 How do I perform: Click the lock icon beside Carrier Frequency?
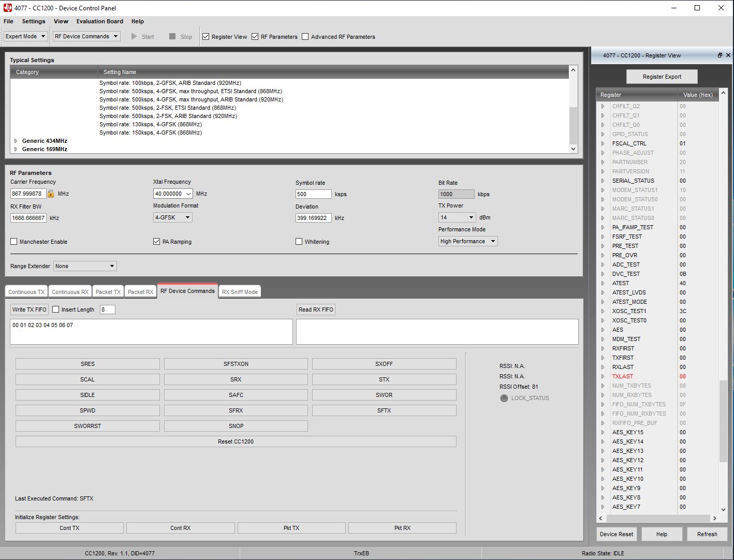click(51, 194)
